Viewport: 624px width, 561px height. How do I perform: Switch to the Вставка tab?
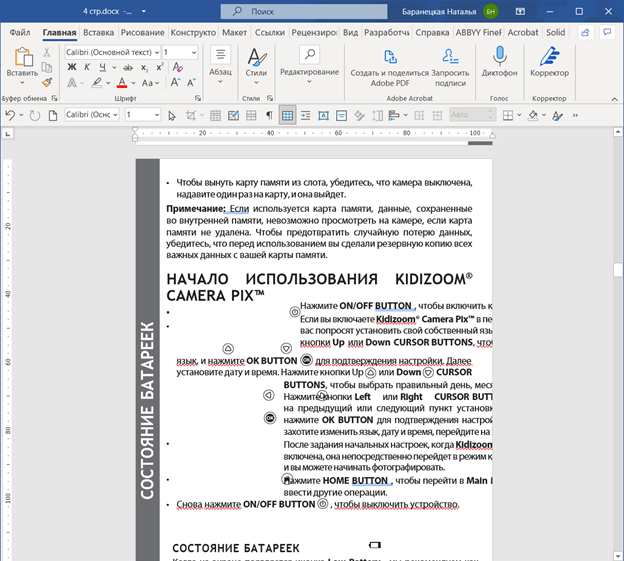click(98, 33)
